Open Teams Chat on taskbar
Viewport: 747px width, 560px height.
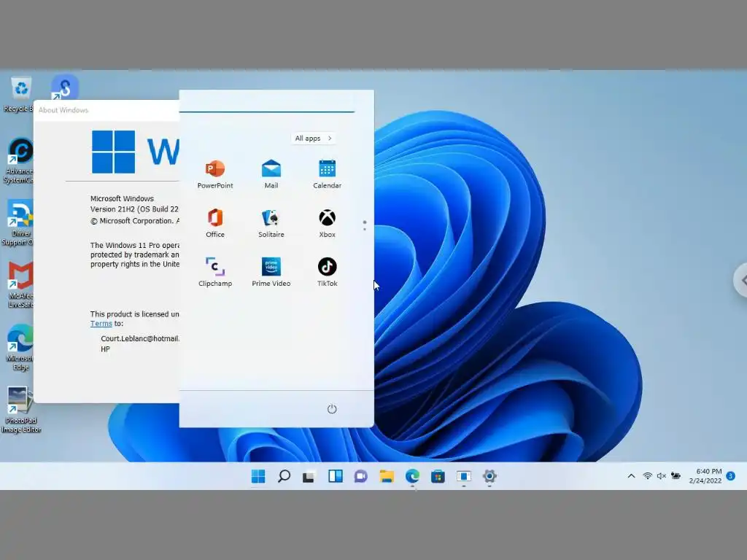pyautogui.click(x=360, y=476)
